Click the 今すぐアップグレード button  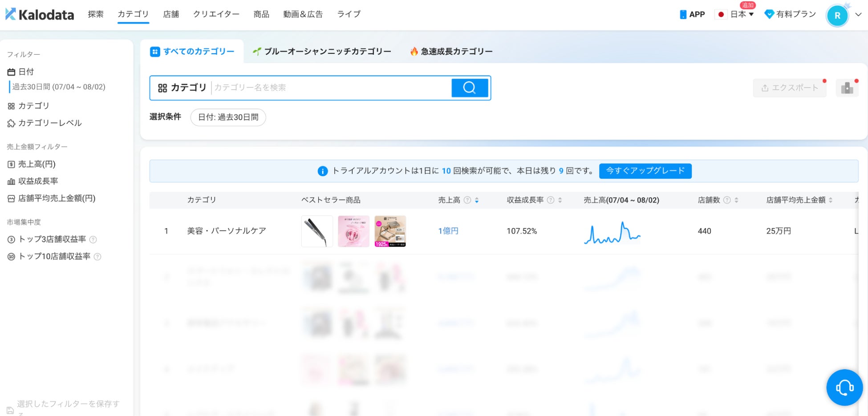pos(645,171)
